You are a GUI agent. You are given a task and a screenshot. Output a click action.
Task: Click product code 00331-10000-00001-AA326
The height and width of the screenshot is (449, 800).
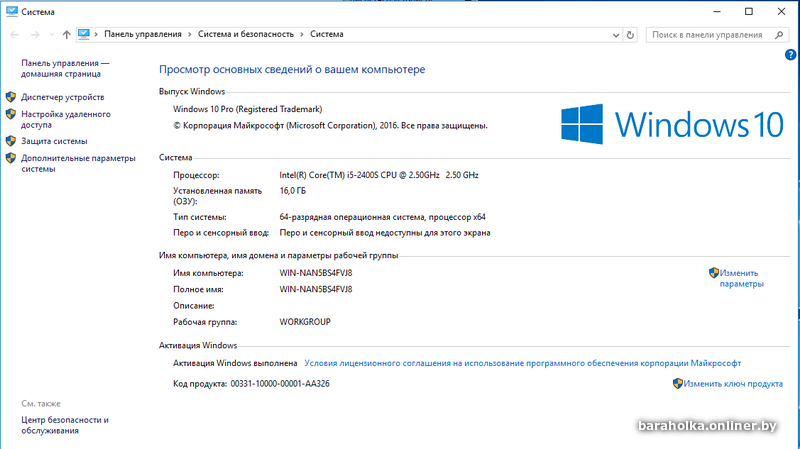click(x=280, y=384)
